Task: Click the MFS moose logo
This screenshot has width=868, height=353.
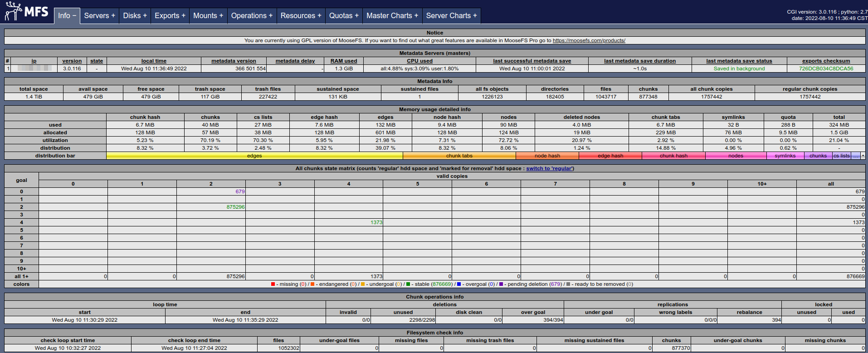Action: [x=26, y=11]
